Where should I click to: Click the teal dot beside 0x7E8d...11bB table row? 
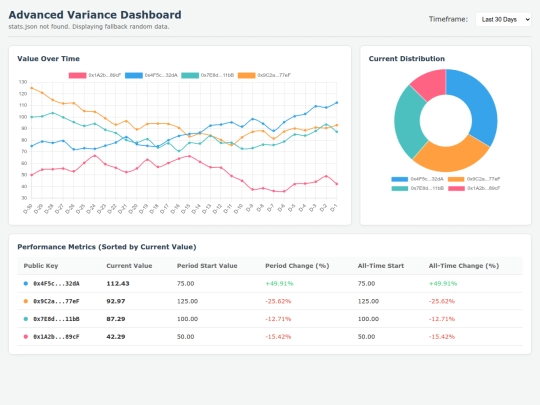coord(25,319)
